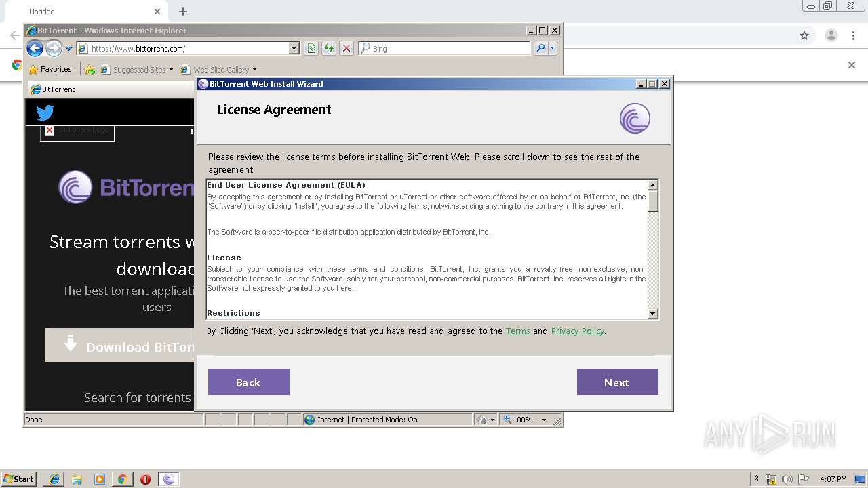Open a new Chrome tab
Image resolution: width=868 pixels, height=488 pixels.
point(183,12)
